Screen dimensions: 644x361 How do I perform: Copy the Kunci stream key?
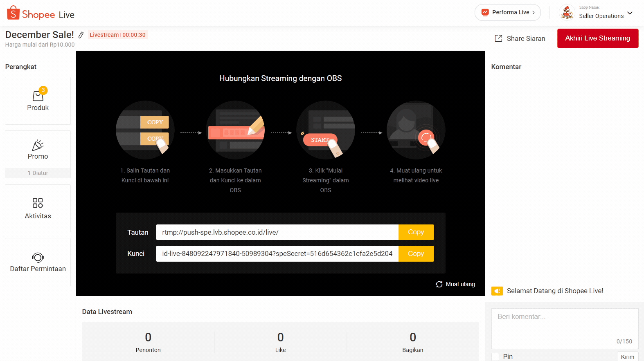(x=416, y=253)
